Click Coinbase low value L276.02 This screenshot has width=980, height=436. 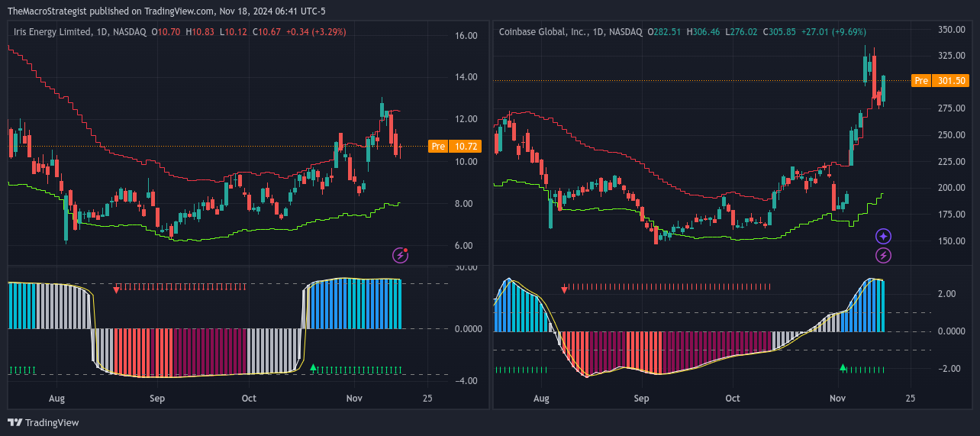(x=743, y=32)
